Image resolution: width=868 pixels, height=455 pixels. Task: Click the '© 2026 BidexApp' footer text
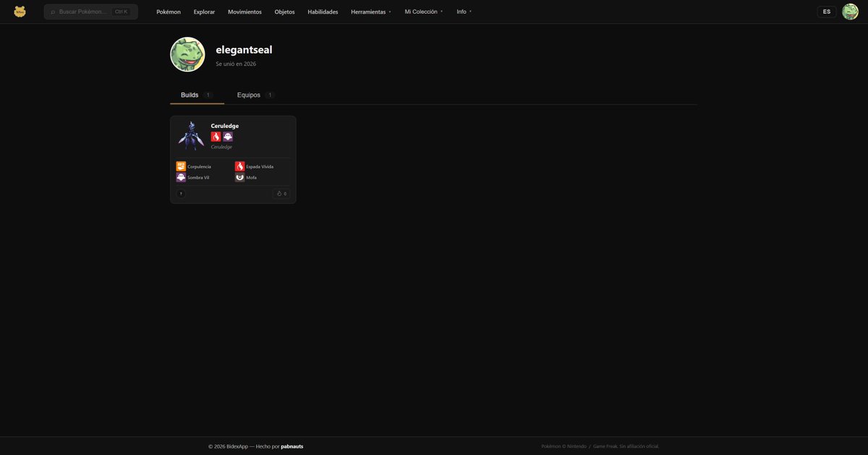click(228, 446)
